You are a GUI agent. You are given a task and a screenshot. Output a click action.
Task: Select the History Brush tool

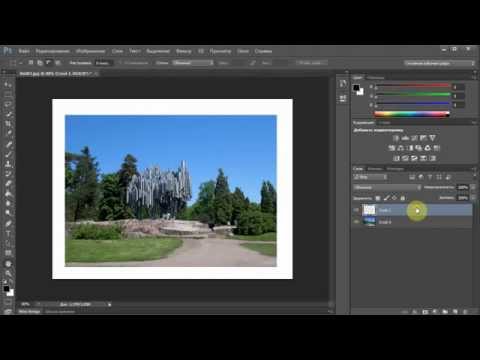(x=8, y=174)
